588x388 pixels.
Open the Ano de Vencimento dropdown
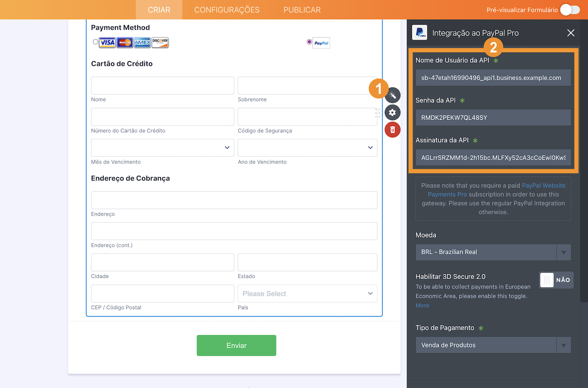point(307,148)
